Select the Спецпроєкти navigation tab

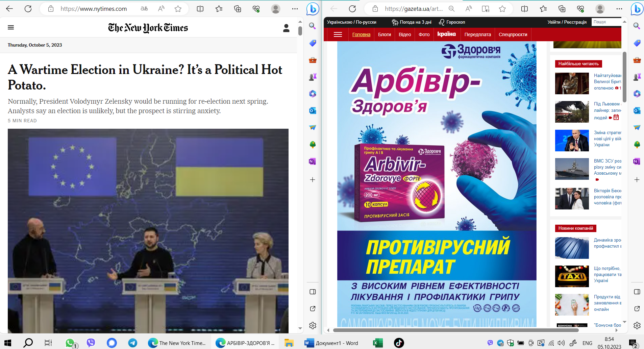tap(513, 34)
